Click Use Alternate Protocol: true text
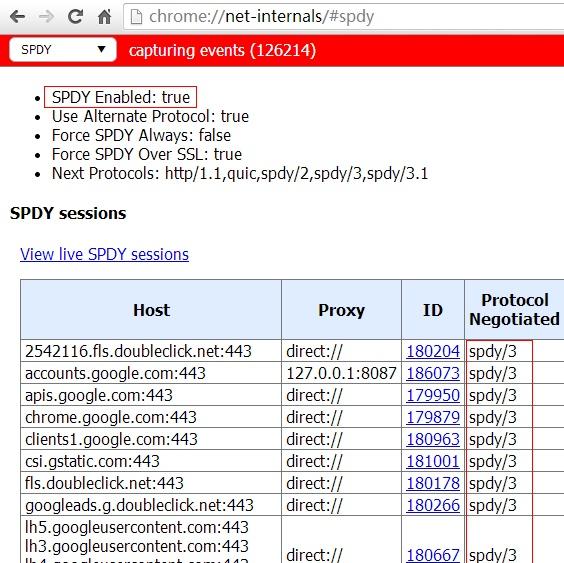Image resolution: width=564 pixels, height=563 pixels. pos(150,116)
